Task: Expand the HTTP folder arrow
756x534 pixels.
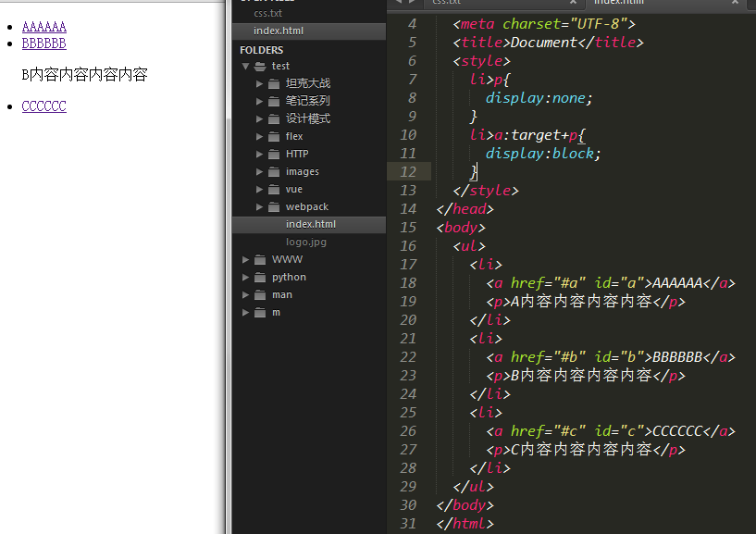Action: point(259,155)
